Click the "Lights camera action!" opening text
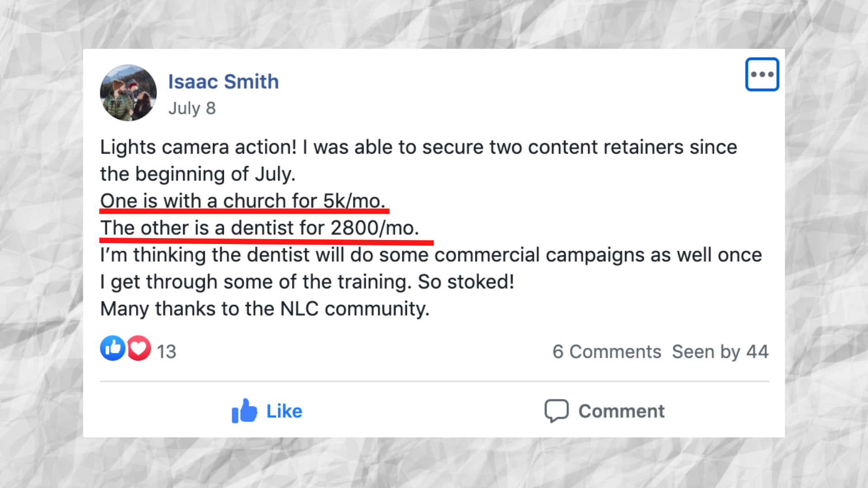The height and width of the screenshot is (488, 868). pos(198,147)
